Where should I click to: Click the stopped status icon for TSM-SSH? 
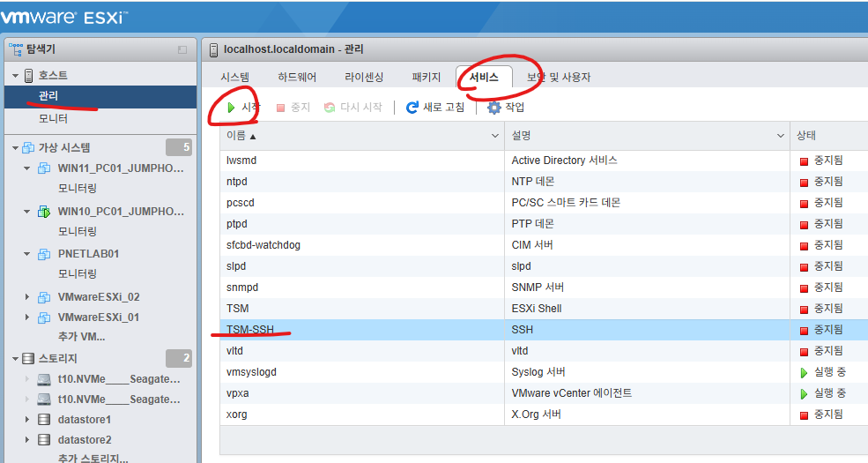804,331
